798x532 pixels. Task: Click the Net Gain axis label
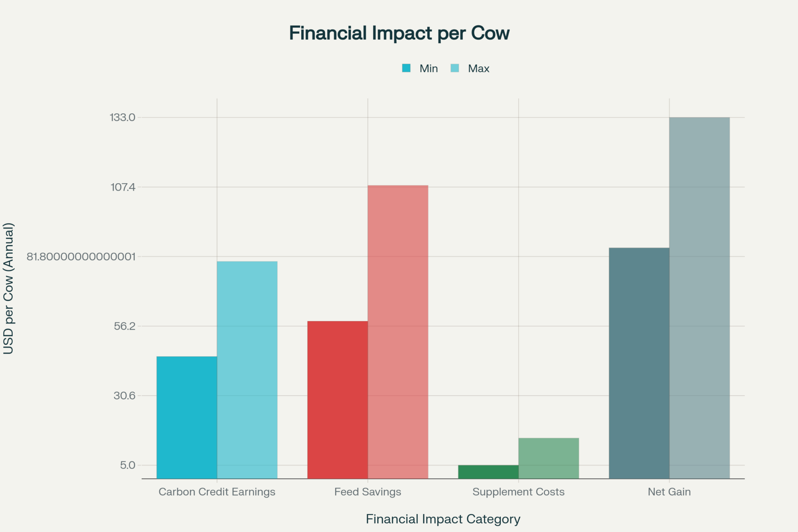[x=669, y=492]
